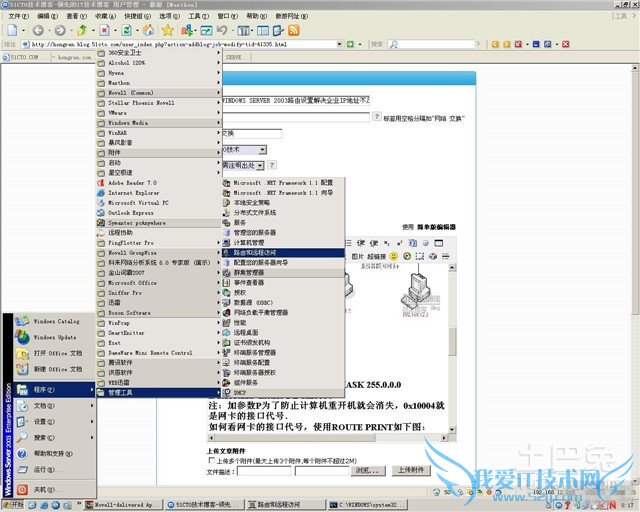This screenshot has height=512, width=640.
Task: Click the superscript icon in editor toolbar
Action: pyautogui.click(x=399, y=243)
